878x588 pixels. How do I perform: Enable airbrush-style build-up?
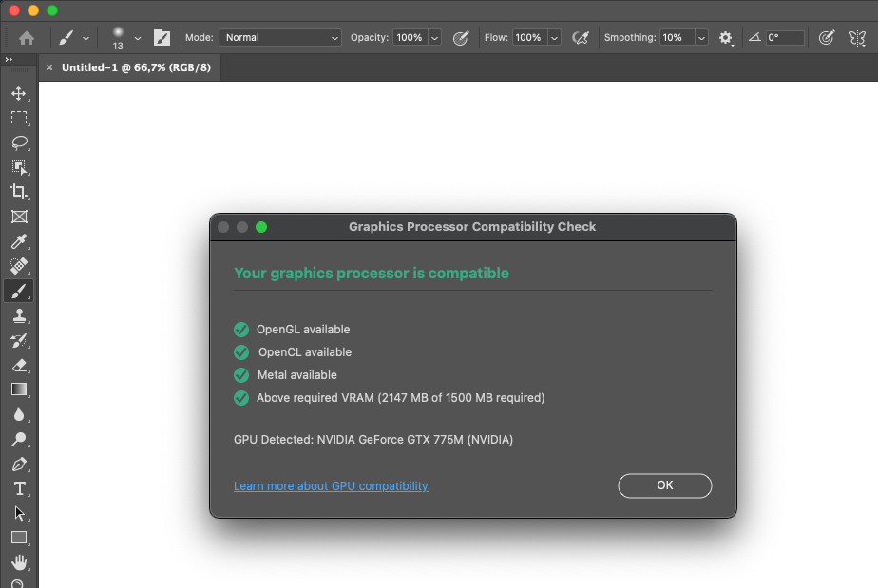pos(580,37)
